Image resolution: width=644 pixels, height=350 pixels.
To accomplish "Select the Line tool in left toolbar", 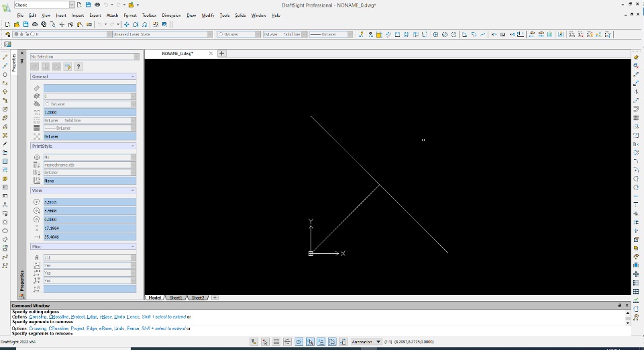I will click(5, 57).
